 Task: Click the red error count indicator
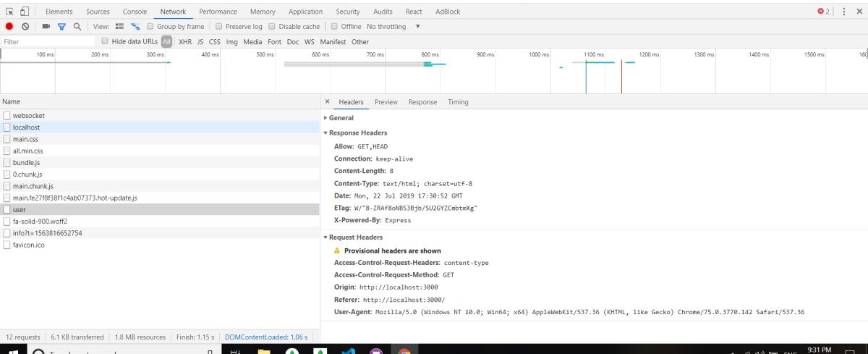click(x=824, y=12)
